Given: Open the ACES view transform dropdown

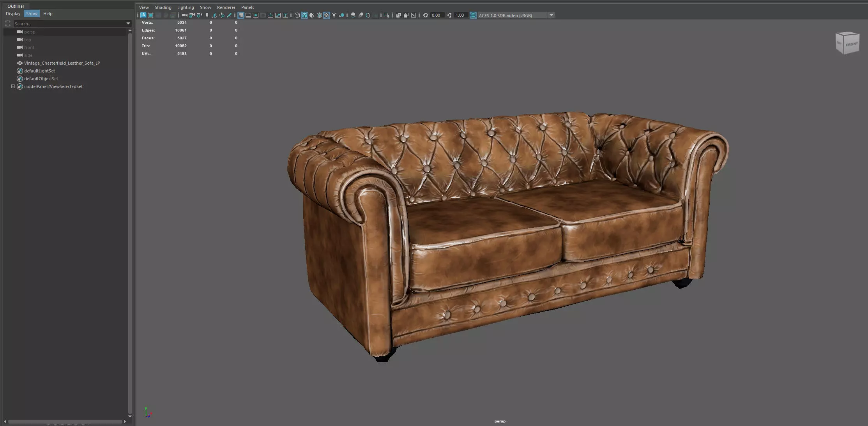Looking at the screenshot, I should point(551,15).
